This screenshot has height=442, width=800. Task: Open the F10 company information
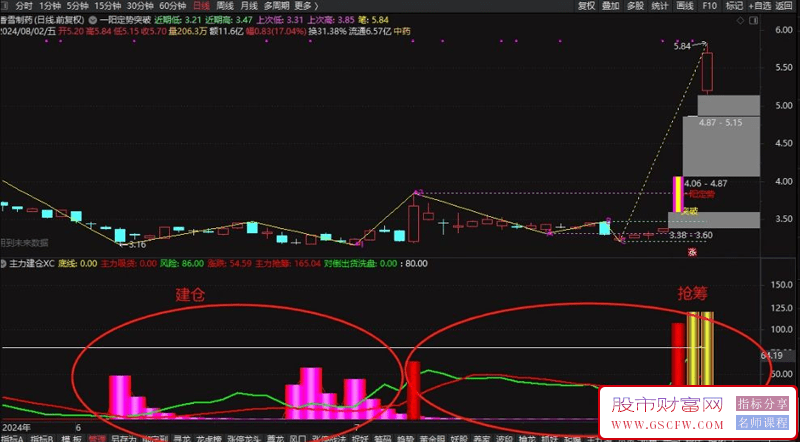tap(709, 6)
